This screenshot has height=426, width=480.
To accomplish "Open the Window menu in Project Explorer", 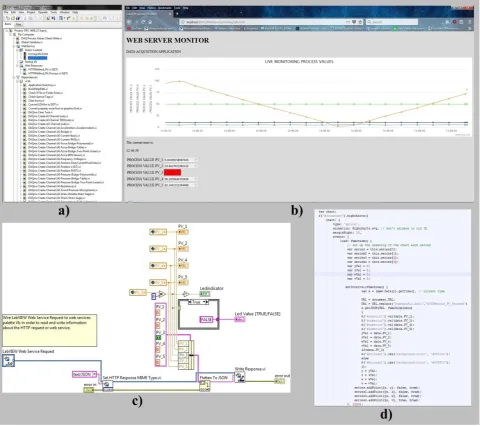I will [x=65, y=12].
